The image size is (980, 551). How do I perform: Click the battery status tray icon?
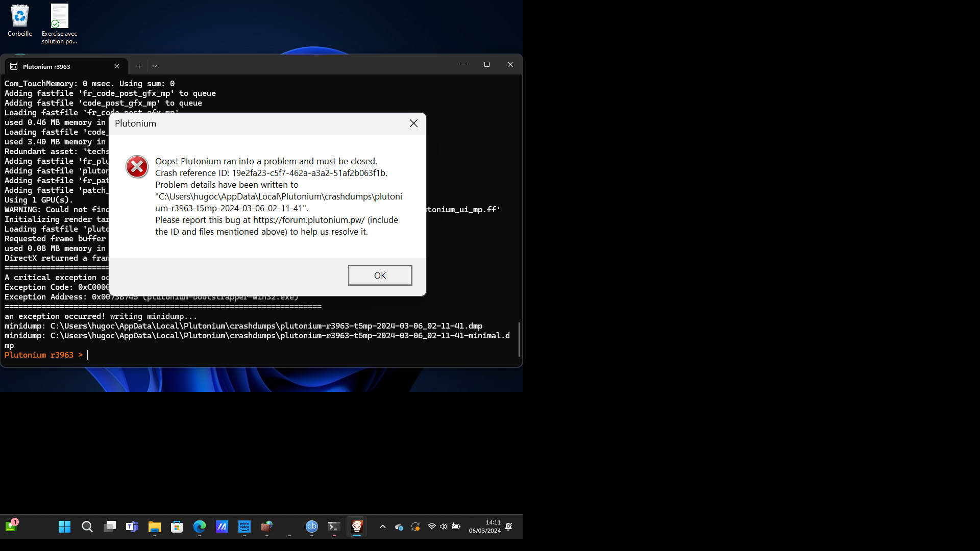coord(456,527)
